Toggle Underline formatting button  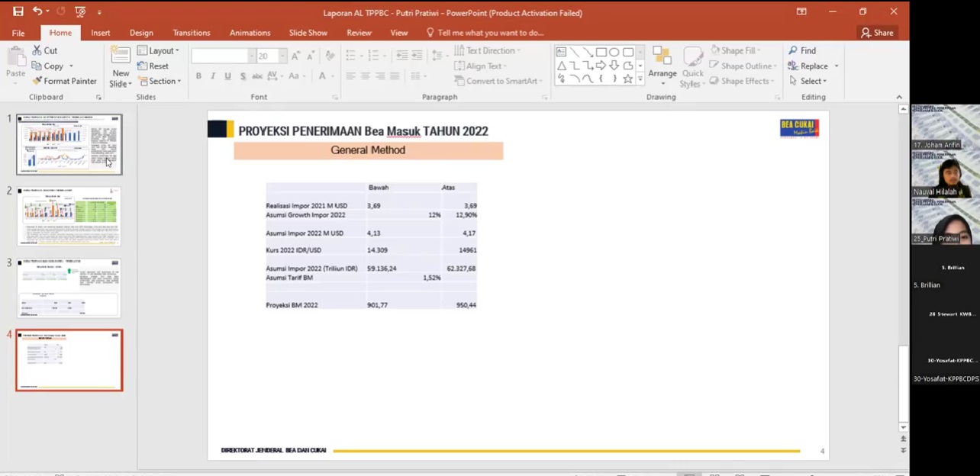pyautogui.click(x=227, y=76)
